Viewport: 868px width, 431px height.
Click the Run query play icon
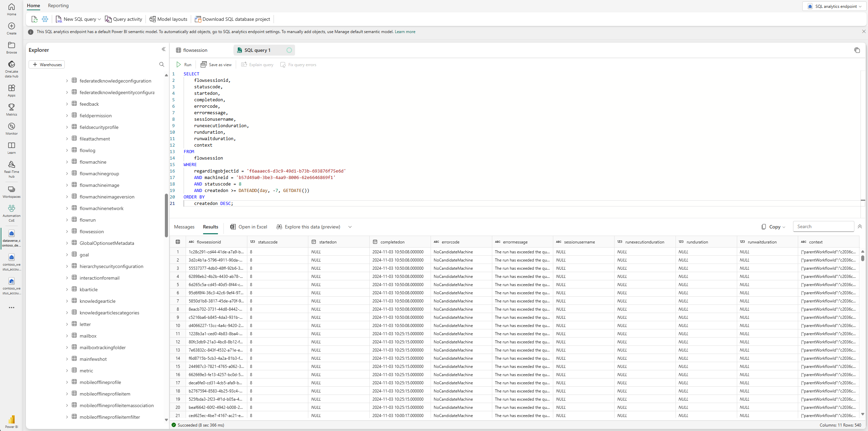(179, 64)
